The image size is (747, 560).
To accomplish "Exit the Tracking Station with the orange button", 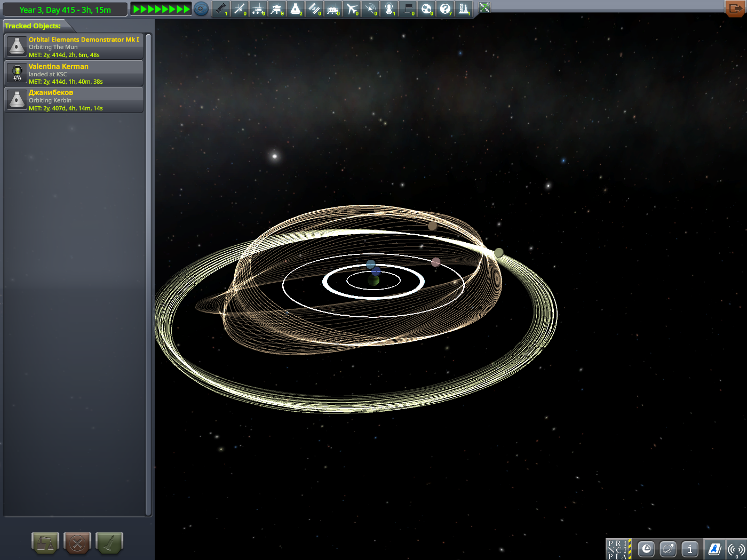I will tap(736, 8).
